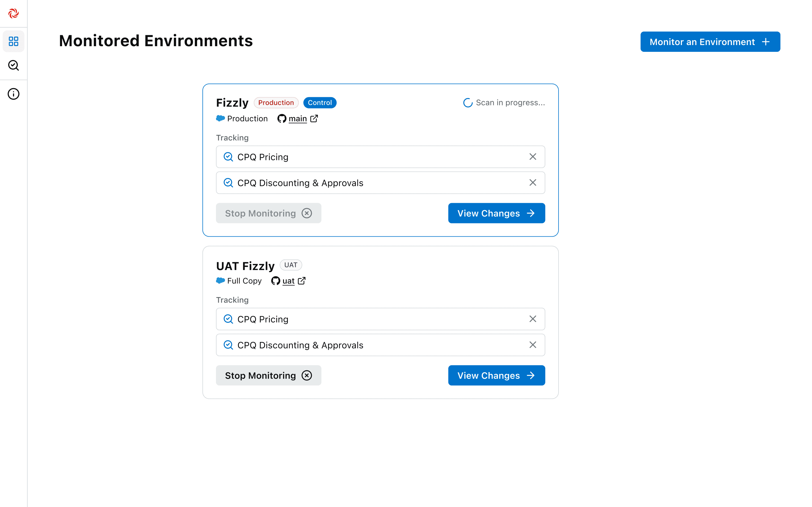Open the dashboard grid sidebar icon
This screenshot has height=507, width=812.
[x=14, y=41]
